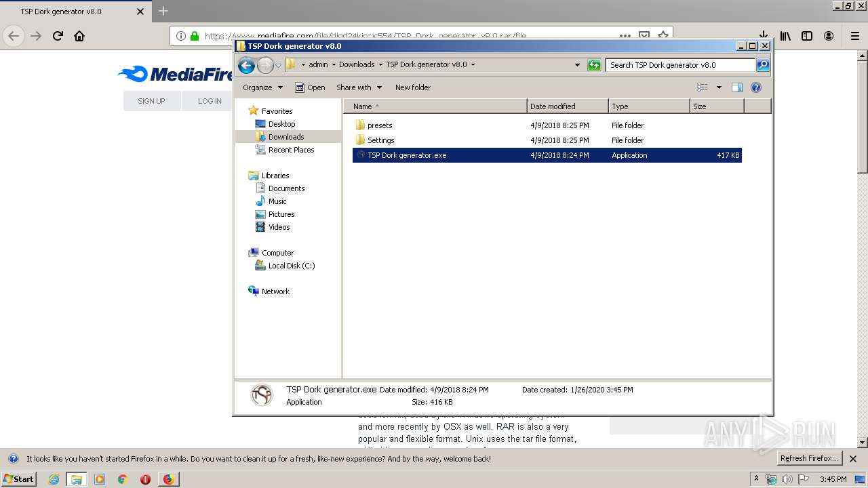Open the Organize menu
This screenshot has height=488, width=868.
pyautogui.click(x=262, y=87)
